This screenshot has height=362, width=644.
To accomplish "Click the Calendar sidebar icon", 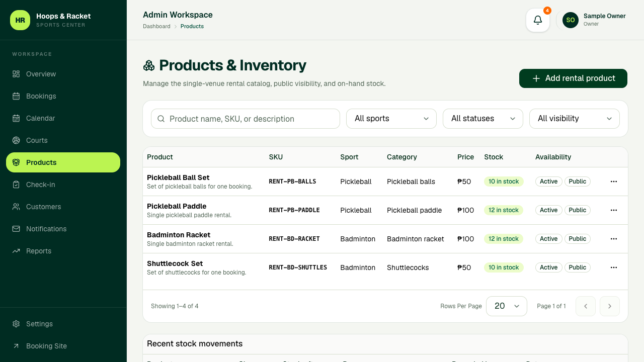I will click(x=16, y=118).
